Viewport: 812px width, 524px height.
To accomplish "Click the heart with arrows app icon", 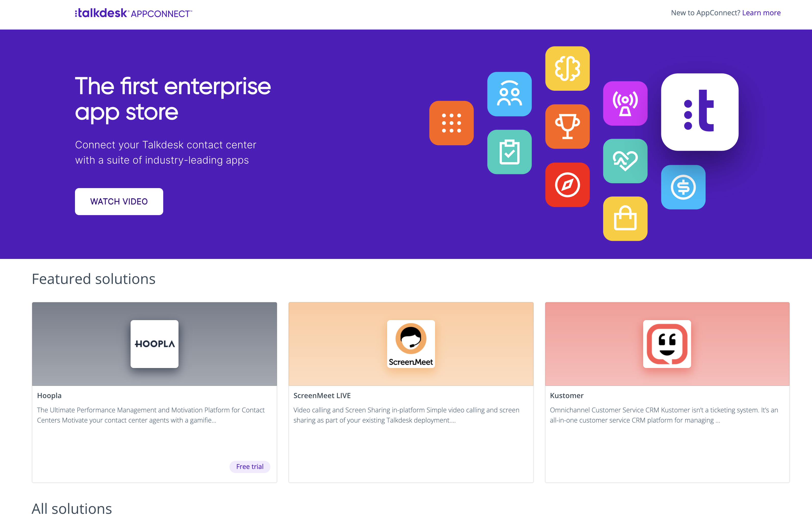I will point(625,161).
